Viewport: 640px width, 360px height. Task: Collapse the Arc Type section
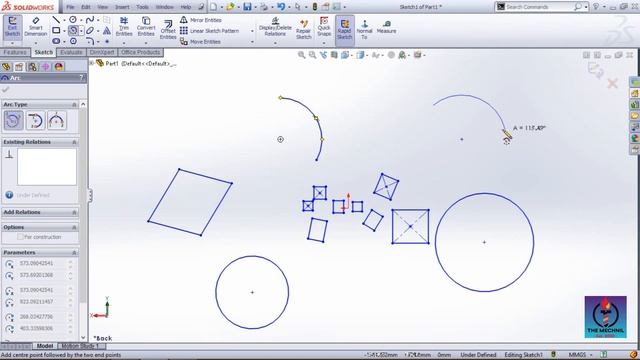pyautogui.click(x=74, y=104)
